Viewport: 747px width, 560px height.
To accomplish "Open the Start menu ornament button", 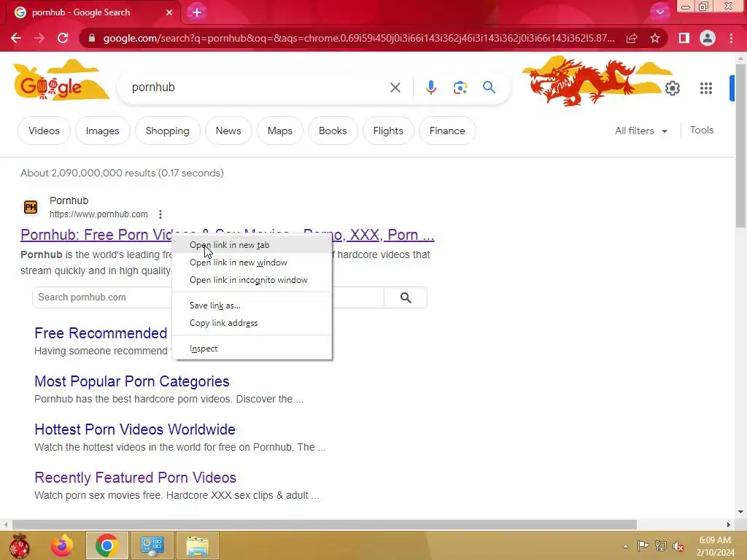I will pyautogui.click(x=19, y=545).
